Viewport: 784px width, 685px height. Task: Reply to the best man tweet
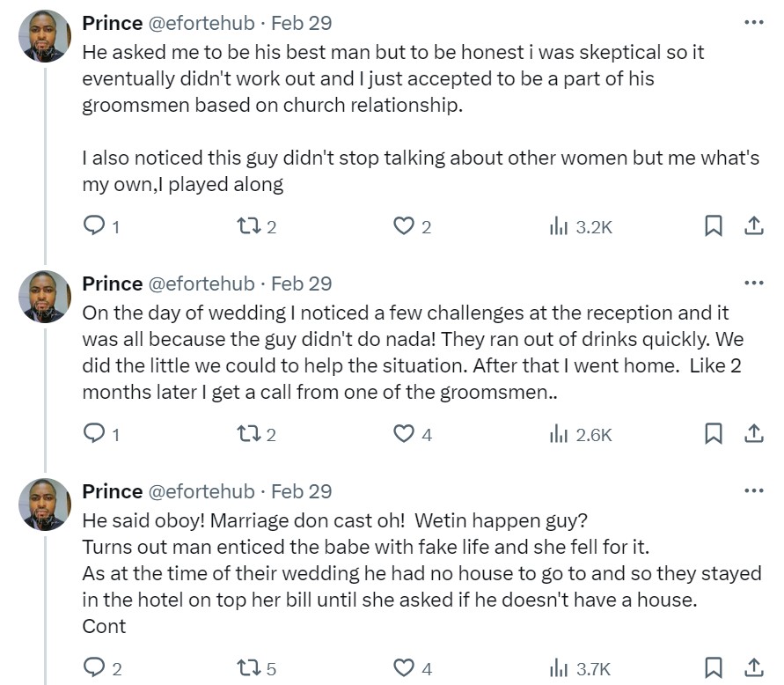tap(94, 226)
